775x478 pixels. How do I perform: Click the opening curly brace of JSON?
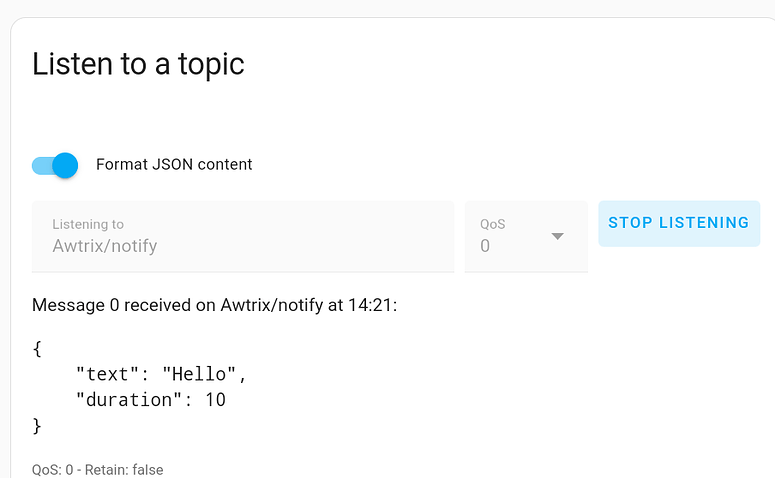[x=38, y=348]
